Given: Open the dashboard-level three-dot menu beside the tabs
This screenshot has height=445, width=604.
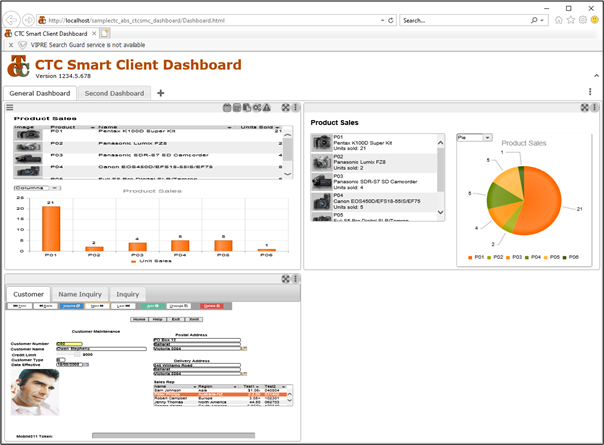Looking at the screenshot, I should point(590,91).
